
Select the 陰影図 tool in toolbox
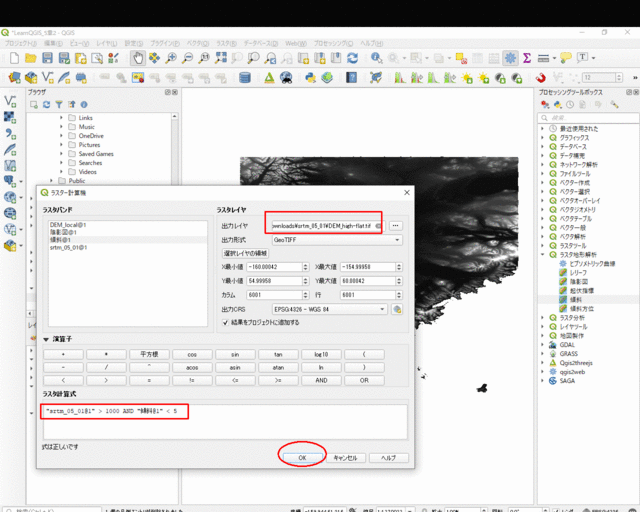tap(579, 282)
